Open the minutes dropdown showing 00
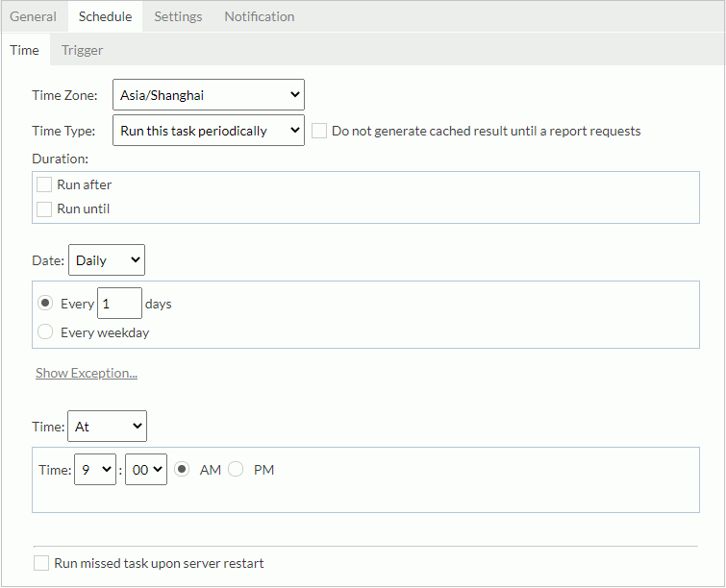Screen dimensions: 726x588 click(146, 470)
